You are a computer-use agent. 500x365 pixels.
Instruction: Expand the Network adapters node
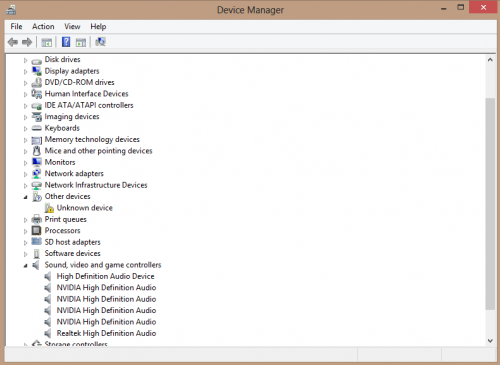[25, 174]
